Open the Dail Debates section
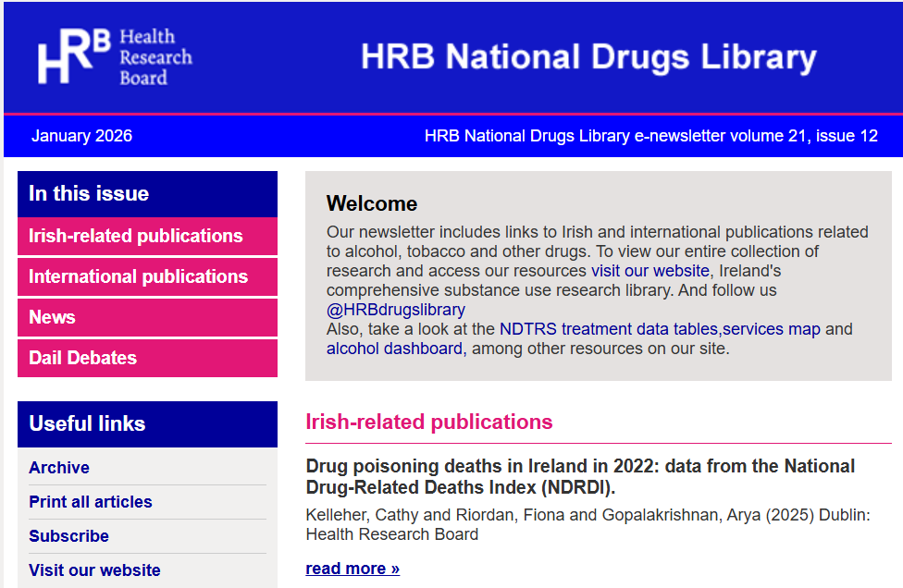 pyautogui.click(x=147, y=358)
